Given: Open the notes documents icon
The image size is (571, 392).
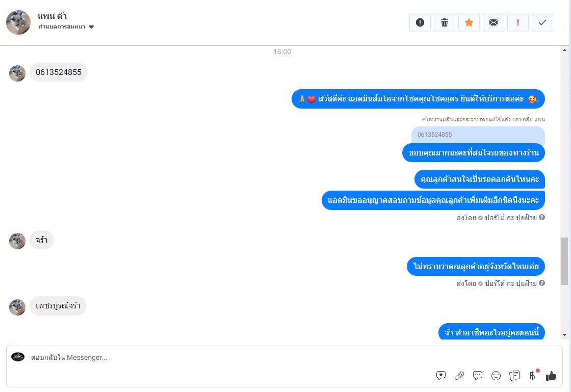Looking at the screenshot, I should click(x=514, y=376).
